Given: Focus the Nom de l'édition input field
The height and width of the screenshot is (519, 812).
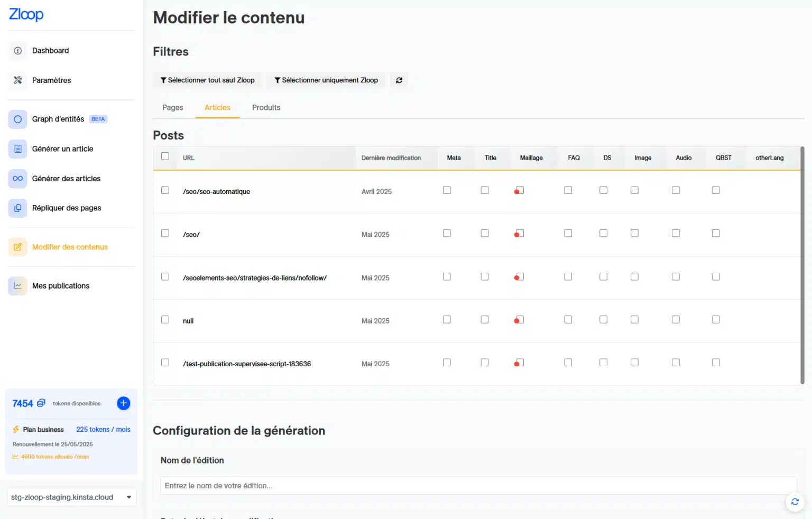Looking at the screenshot, I should click(x=478, y=486).
